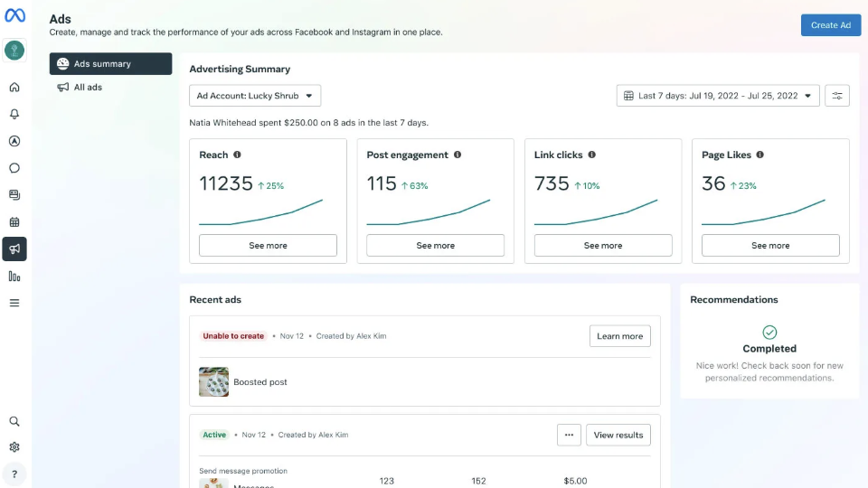Click Learn more on failed ad
Viewport: 868px width, 488px height.
tap(620, 336)
